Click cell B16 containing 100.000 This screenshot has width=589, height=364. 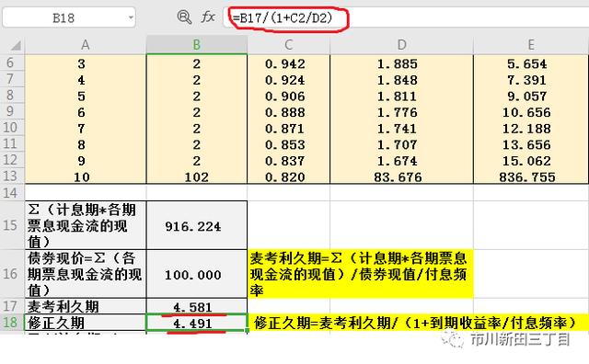pyautogui.click(x=197, y=274)
